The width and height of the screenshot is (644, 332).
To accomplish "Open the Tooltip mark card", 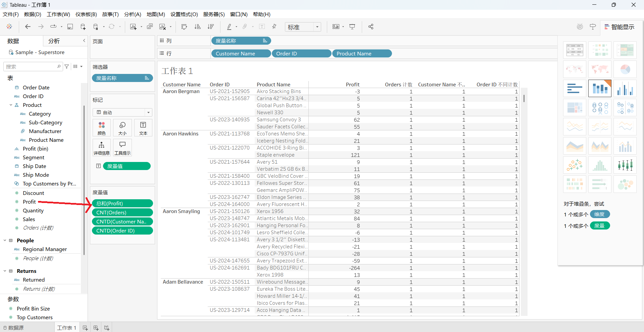I will pos(122,148).
